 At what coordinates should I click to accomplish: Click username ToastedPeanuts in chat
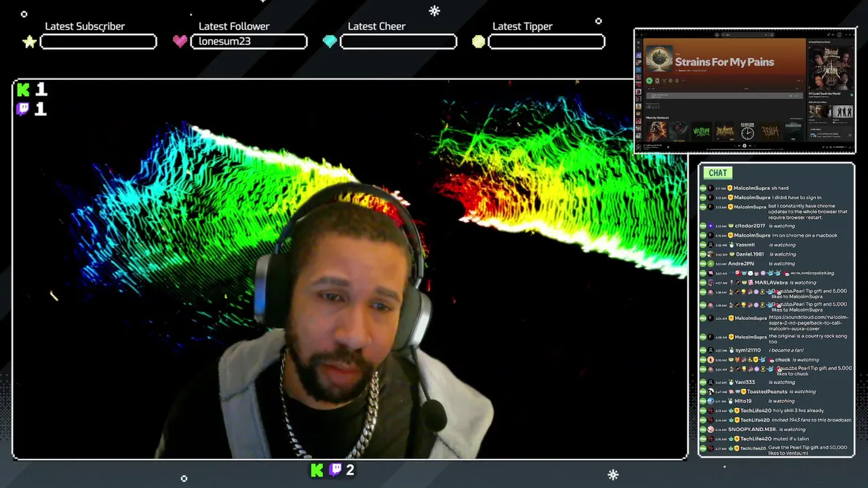pos(767,392)
